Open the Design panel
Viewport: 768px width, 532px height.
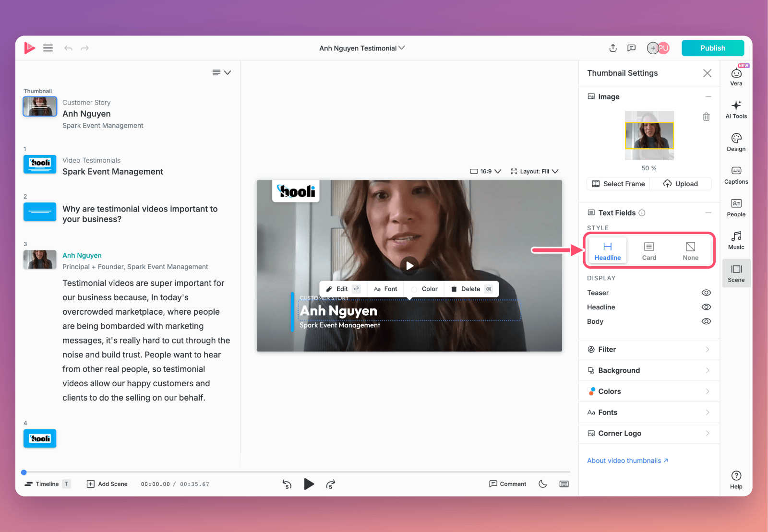(x=736, y=142)
